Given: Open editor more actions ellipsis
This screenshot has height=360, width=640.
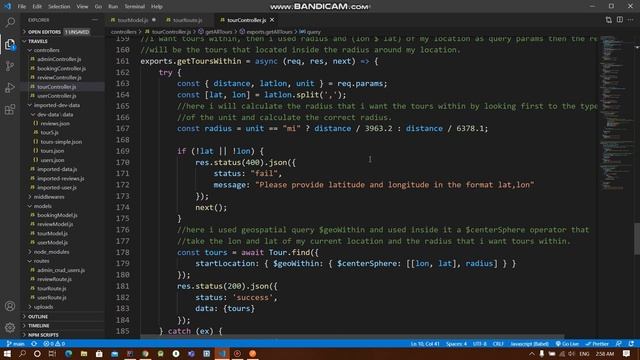Looking at the screenshot, I should point(631,20).
